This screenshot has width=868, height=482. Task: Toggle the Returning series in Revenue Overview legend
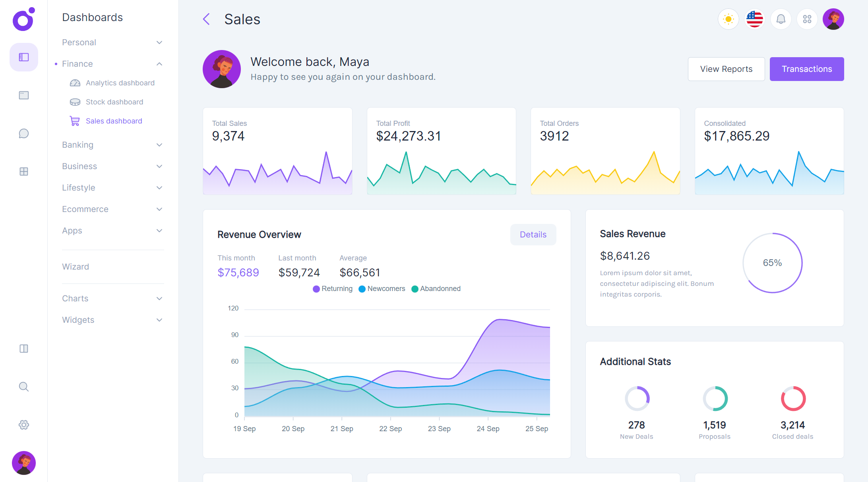333,289
